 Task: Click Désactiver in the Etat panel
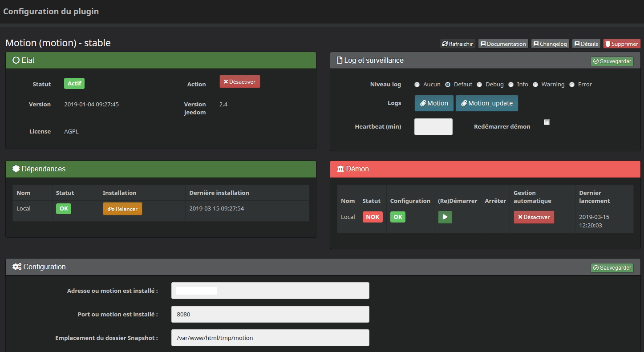coord(239,81)
